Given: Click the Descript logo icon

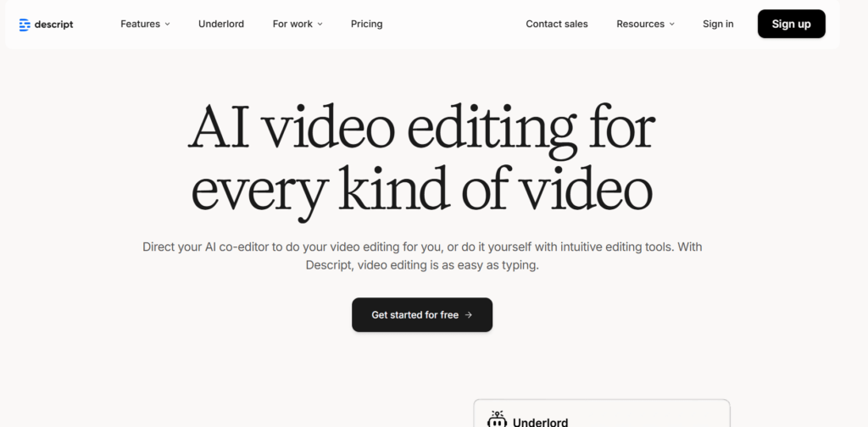Looking at the screenshot, I should [x=25, y=25].
